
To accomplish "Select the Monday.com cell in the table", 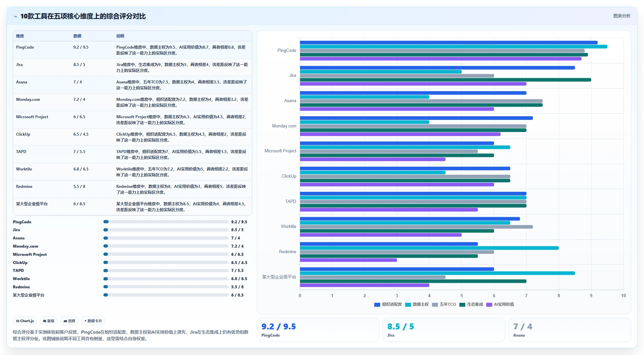I will pos(28,100).
